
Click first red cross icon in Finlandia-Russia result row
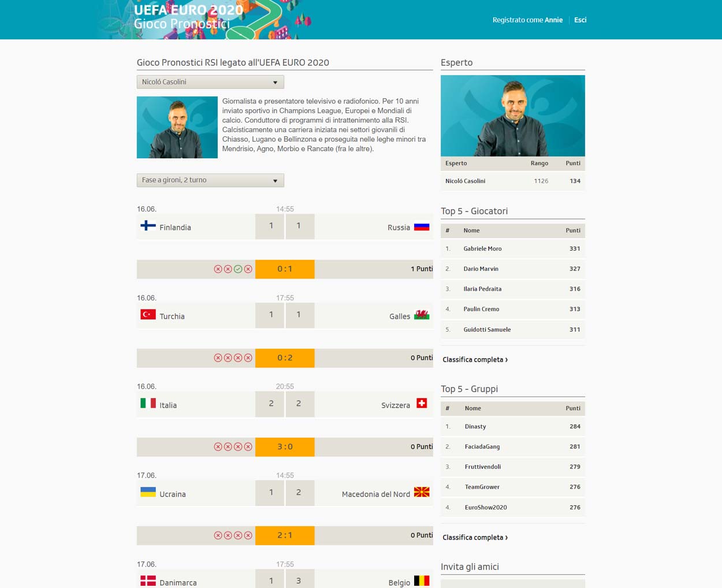[218, 269]
